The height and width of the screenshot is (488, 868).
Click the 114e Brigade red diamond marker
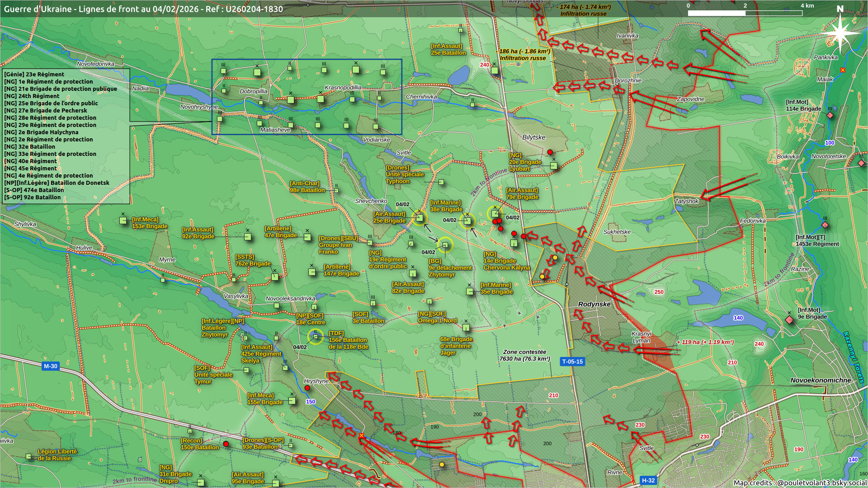pos(830,116)
